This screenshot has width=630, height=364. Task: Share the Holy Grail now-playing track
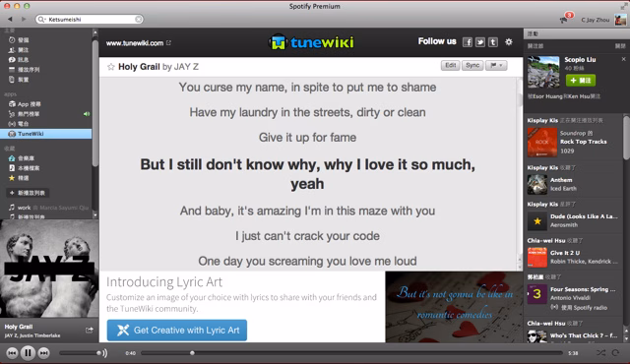pos(90,330)
